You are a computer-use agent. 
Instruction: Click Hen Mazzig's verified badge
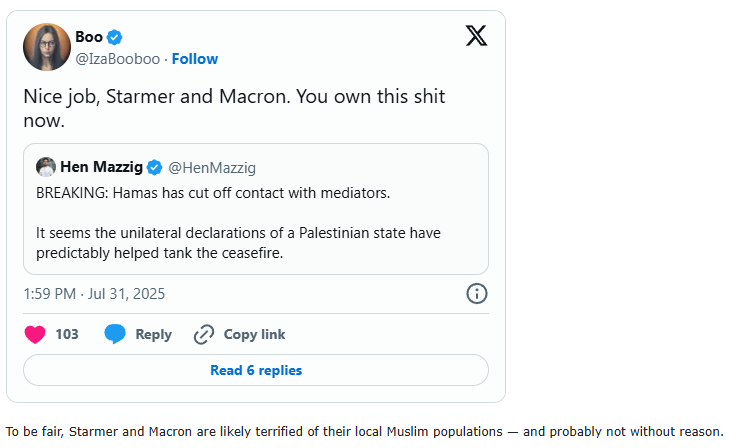pos(155,167)
